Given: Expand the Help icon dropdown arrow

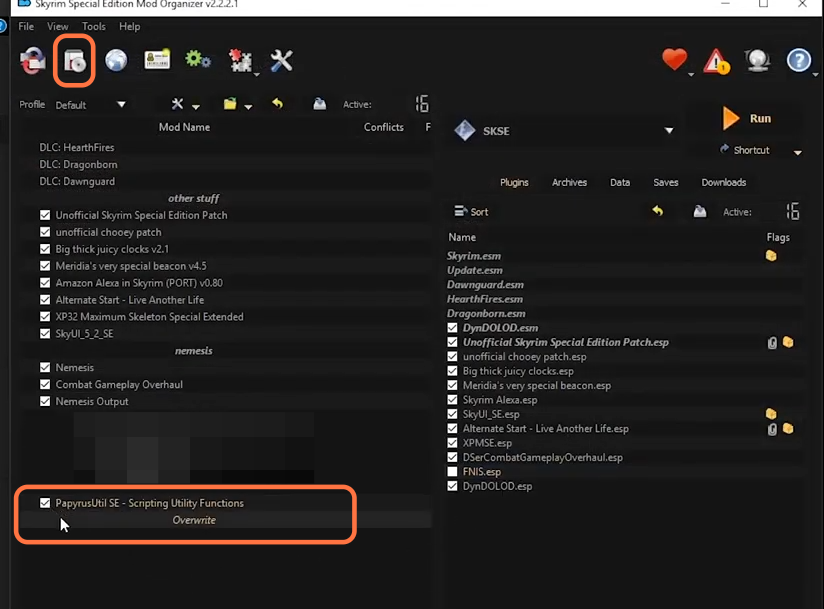Looking at the screenshot, I should 815,75.
